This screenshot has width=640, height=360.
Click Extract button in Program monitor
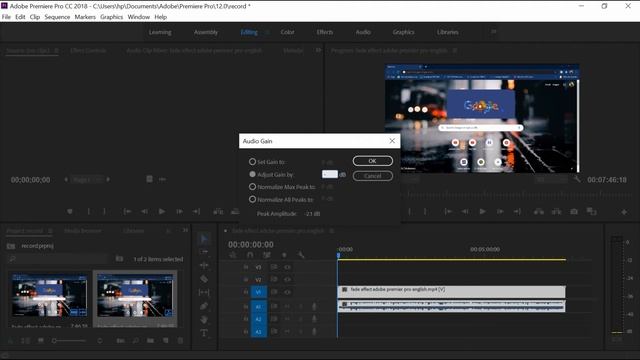click(556, 211)
